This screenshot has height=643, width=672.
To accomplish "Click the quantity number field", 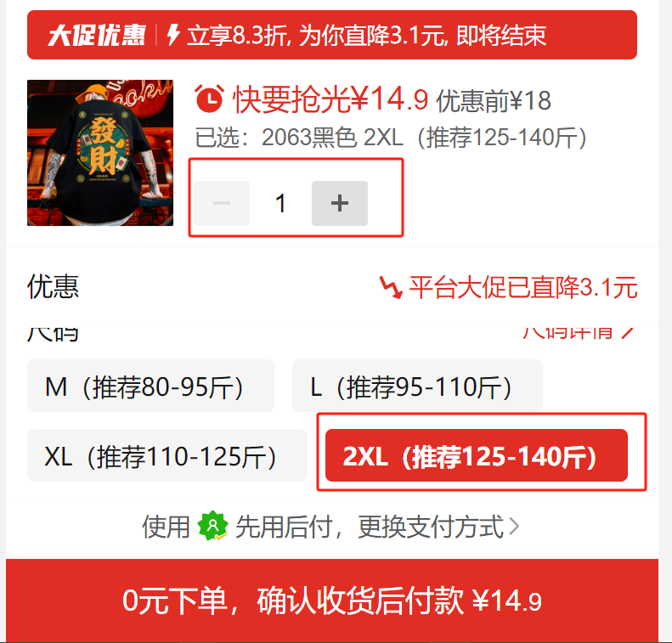I will (x=280, y=203).
